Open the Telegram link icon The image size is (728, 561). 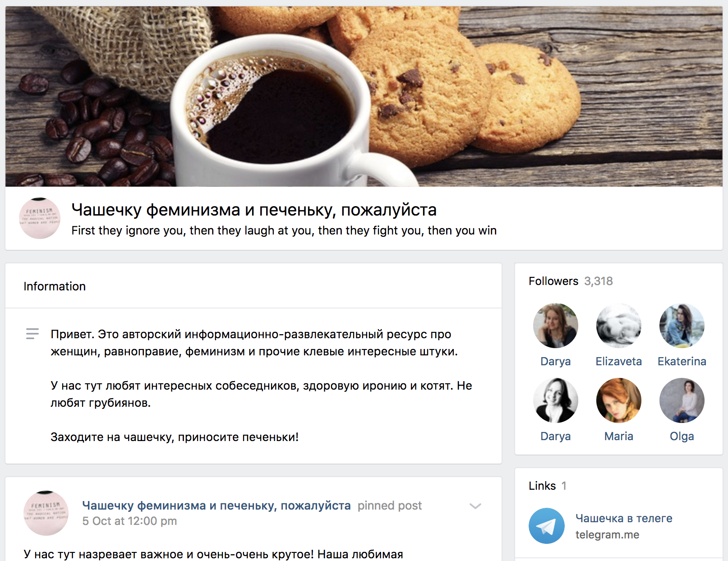(x=546, y=526)
